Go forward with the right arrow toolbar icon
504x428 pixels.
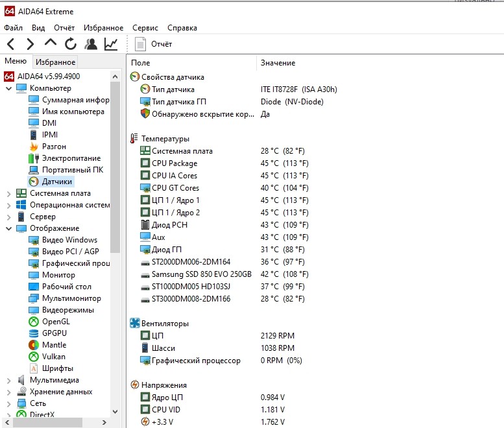click(x=30, y=44)
